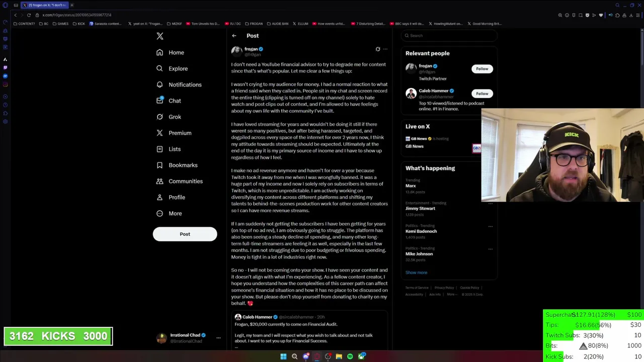The width and height of the screenshot is (644, 362).
Task: Open the Explore page
Action: click(x=172, y=68)
